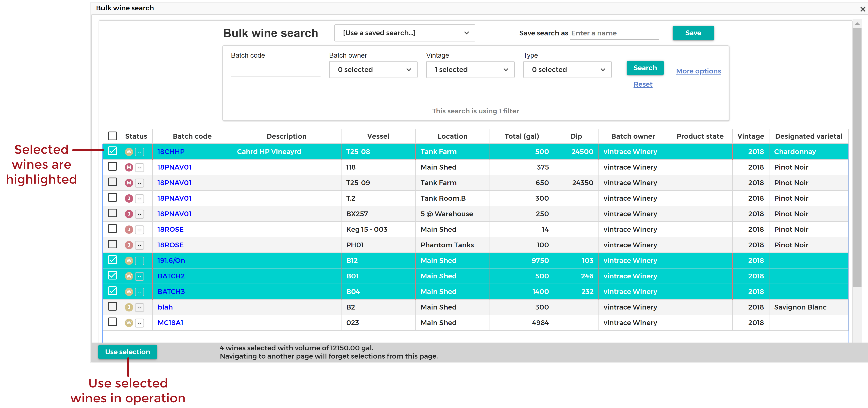Click the dash state icon in 18CHHP row
The image size is (868, 408).
click(x=139, y=152)
